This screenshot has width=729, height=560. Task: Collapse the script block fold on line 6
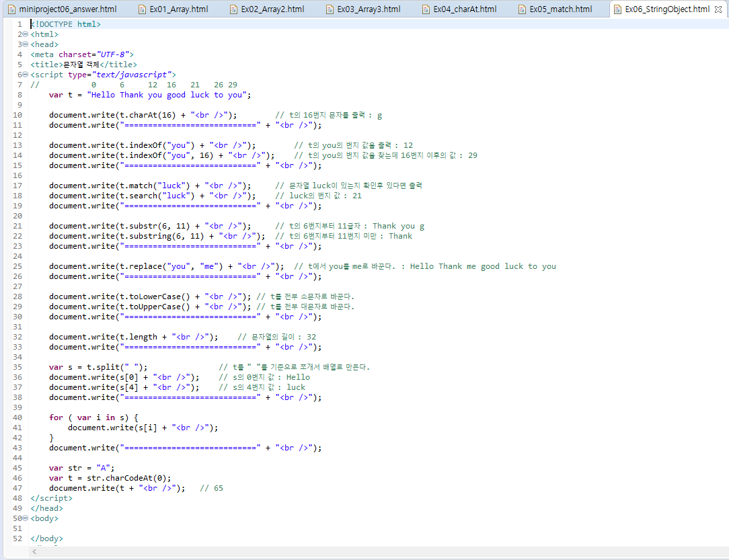[x=26, y=75]
